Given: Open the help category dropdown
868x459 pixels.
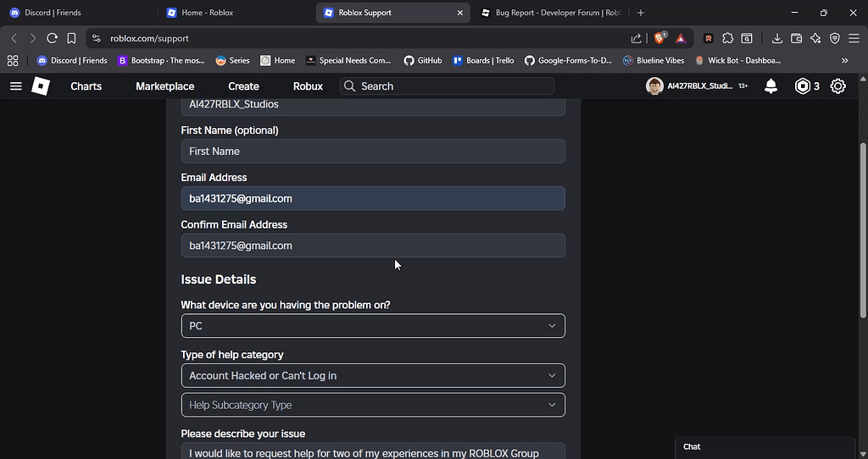Looking at the screenshot, I should [373, 375].
